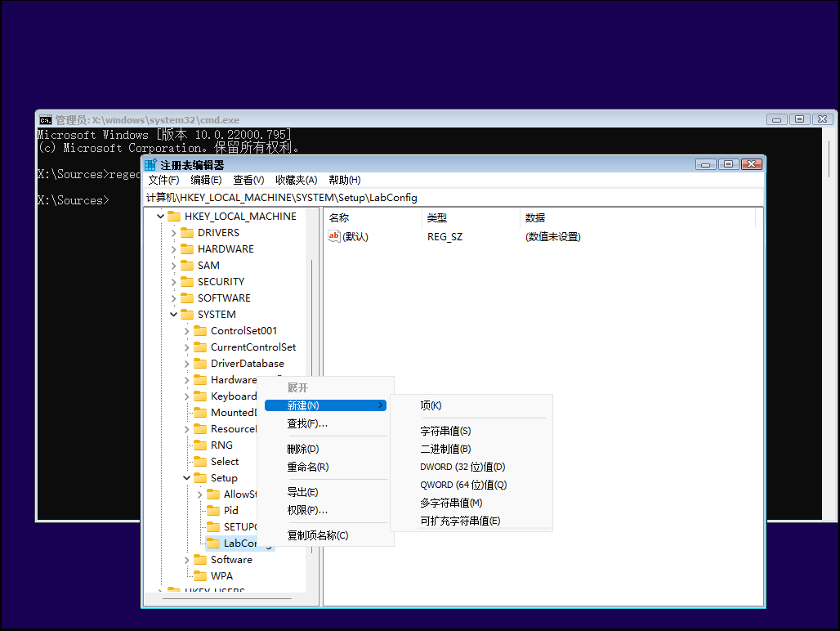
Task: Click the Registry Editor title bar icon
Action: [150, 165]
